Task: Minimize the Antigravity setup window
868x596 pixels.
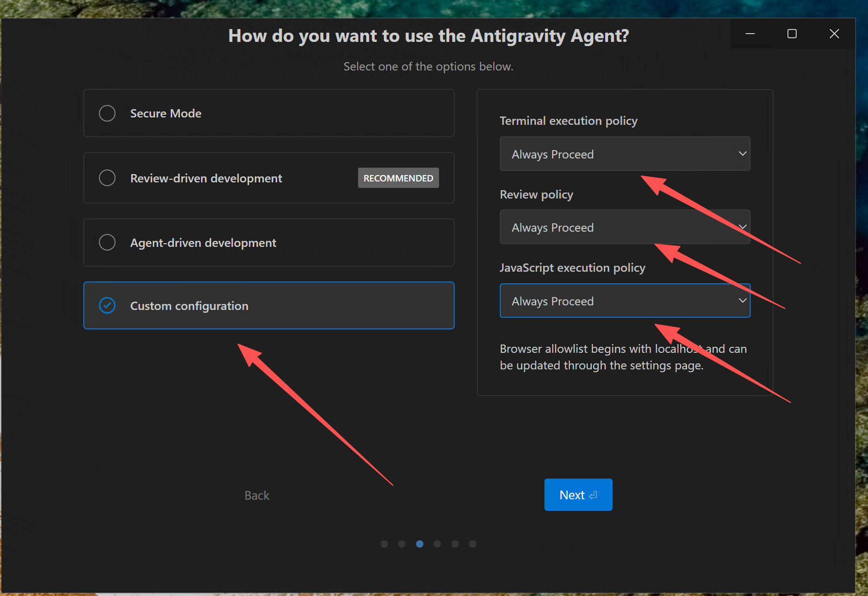Action: [750, 34]
